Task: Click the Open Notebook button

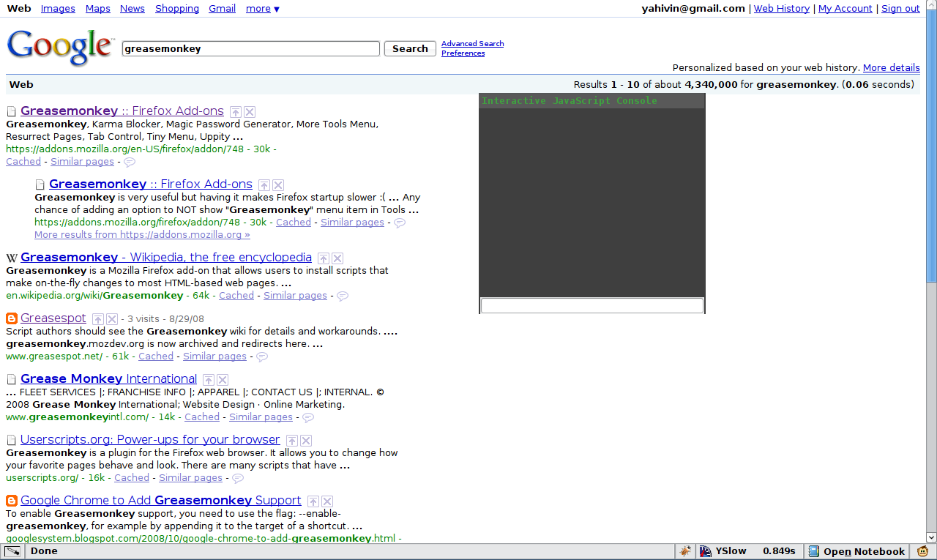Action: tap(856, 551)
